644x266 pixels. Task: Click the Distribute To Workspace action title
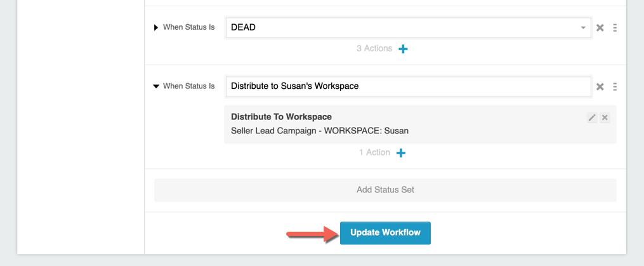(x=281, y=117)
